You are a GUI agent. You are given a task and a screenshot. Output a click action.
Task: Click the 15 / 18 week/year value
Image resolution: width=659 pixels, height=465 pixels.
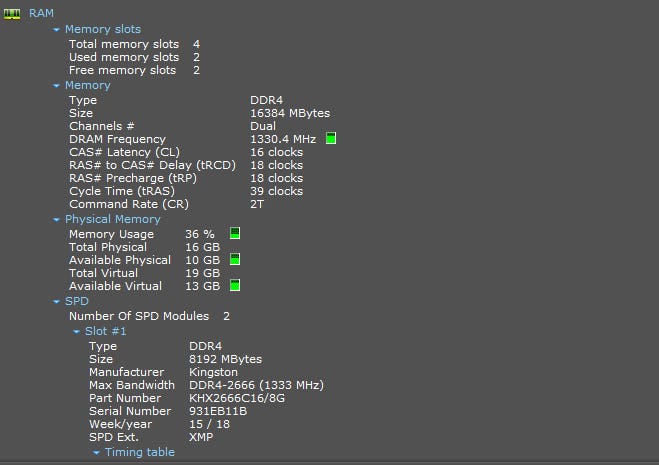click(x=209, y=425)
